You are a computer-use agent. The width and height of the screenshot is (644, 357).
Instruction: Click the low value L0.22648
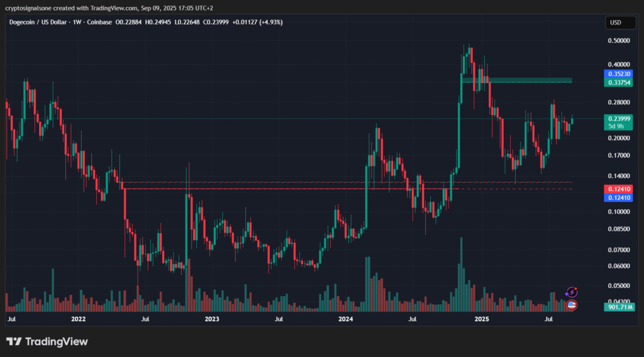pyautogui.click(x=187, y=22)
